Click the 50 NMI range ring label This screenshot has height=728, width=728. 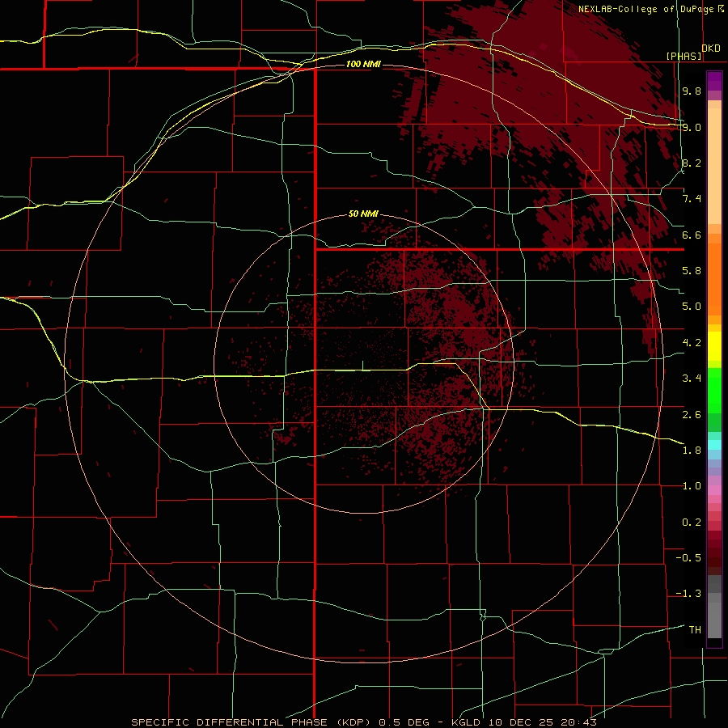363,214
